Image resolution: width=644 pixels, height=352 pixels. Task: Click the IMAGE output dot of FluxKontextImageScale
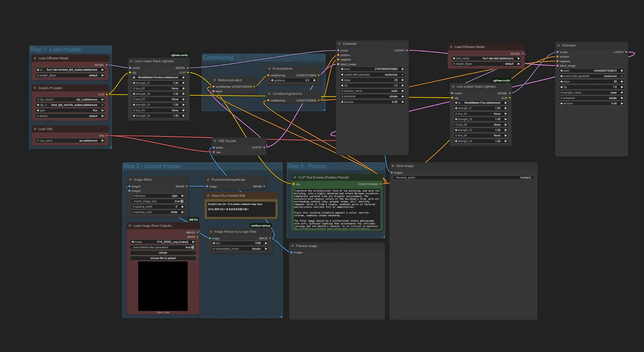coord(264,186)
